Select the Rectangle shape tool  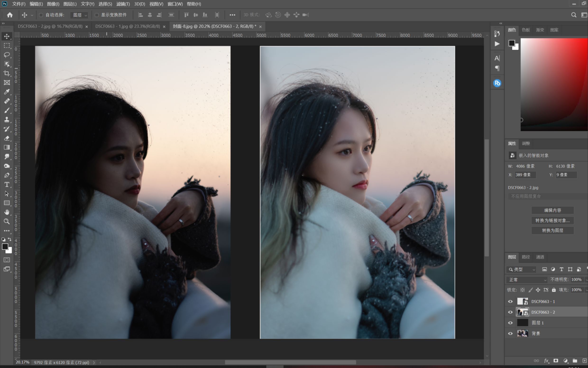tap(7, 203)
